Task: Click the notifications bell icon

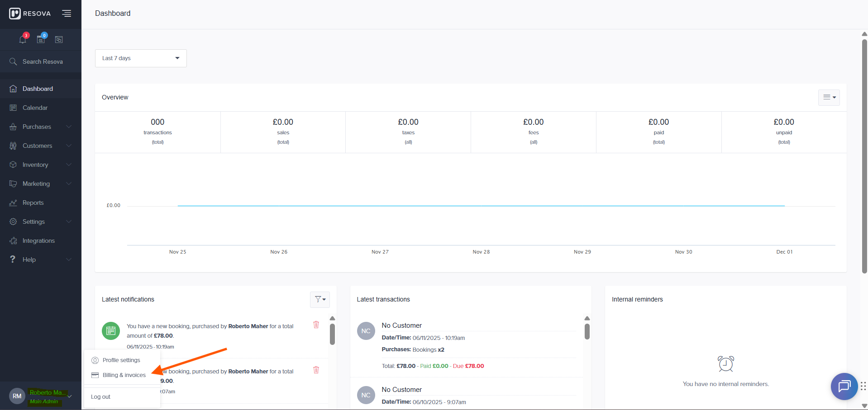Action: (23, 39)
